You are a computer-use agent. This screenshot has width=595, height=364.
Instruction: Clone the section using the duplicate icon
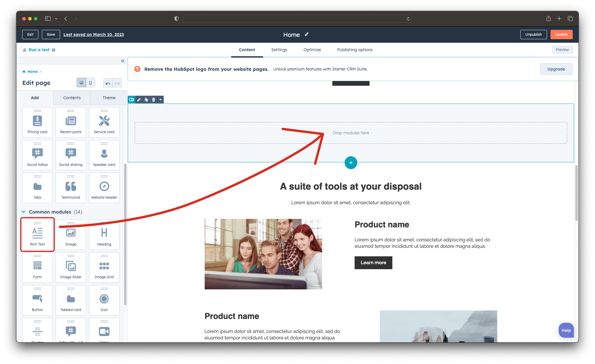pos(146,99)
